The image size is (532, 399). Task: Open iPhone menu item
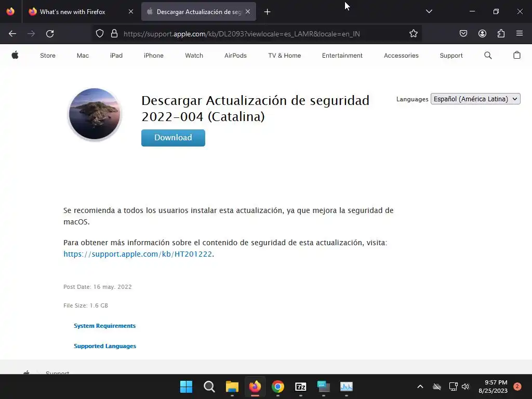(153, 55)
